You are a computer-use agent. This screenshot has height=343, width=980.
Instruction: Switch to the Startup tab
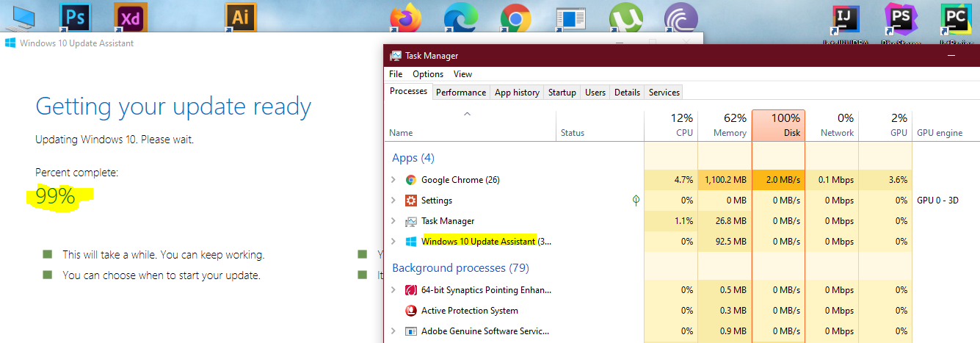[562, 93]
